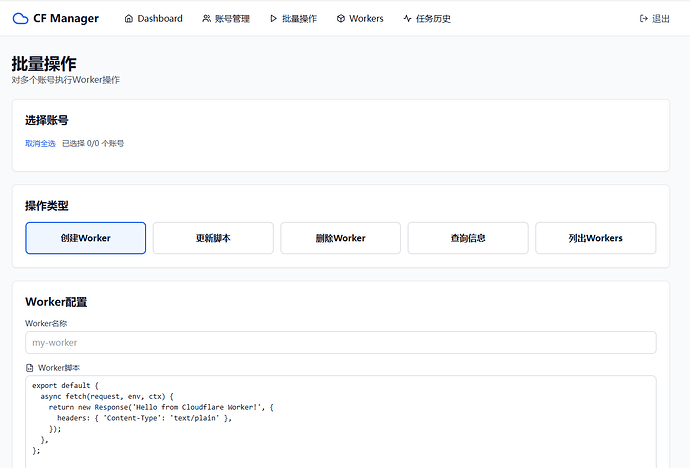Click the Worker名称 field label
The width and height of the screenshot is (690, 468).
tap(46, 323)
